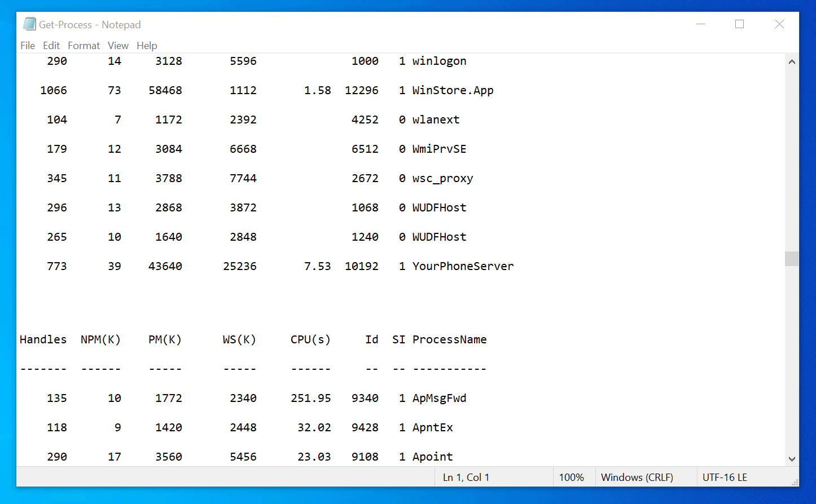
Task: Click Ln 1, Col 1 in status bar
Action: point(466,478)
